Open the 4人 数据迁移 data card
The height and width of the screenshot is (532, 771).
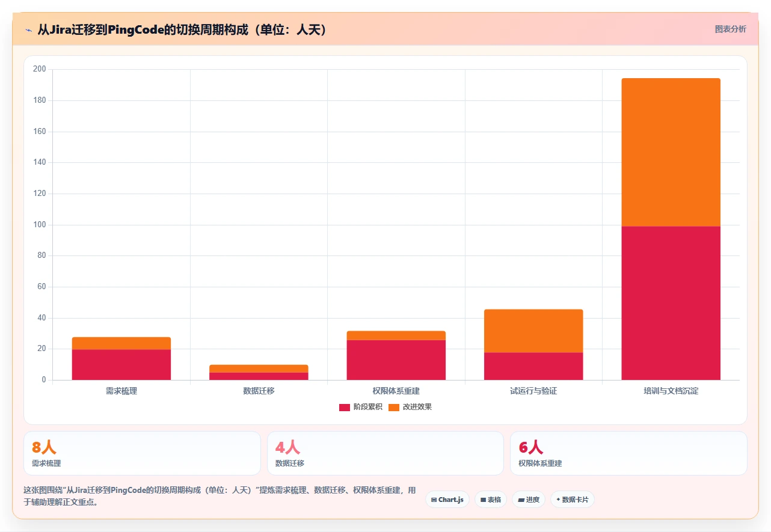385,453
